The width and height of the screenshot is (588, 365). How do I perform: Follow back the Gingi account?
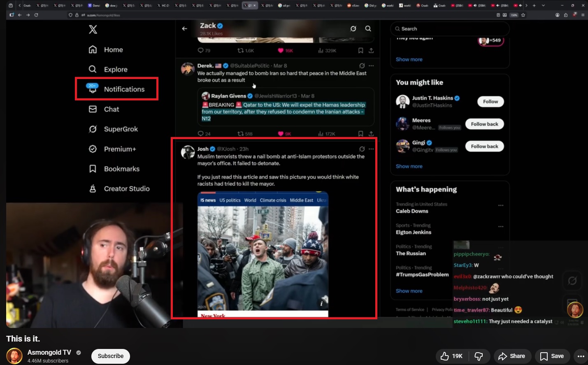point(484,146)
